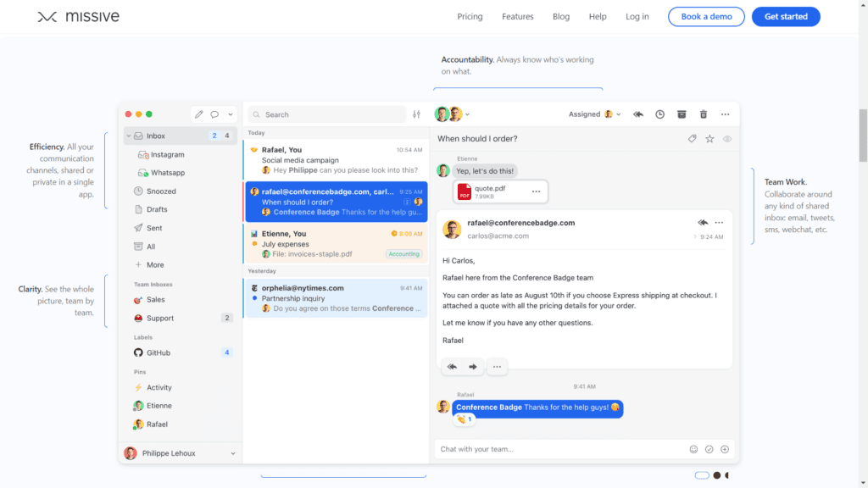Select the light theme pill switch
868x488 pixels.
(702, 475)
